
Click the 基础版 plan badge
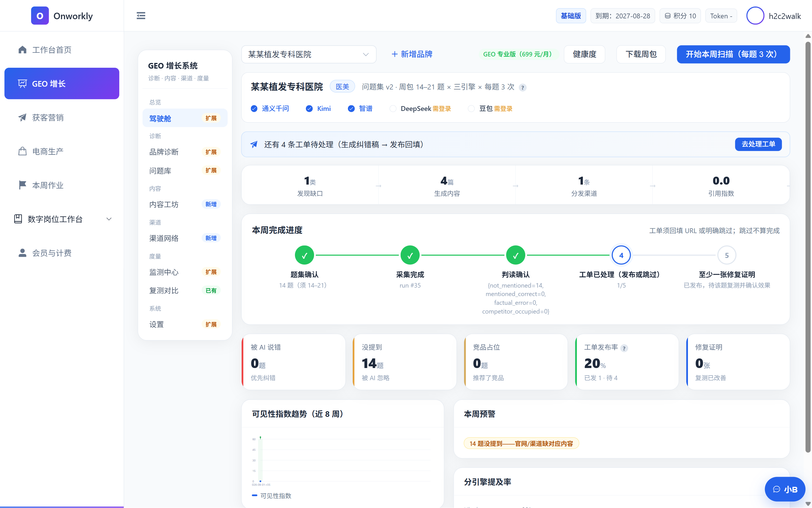point(571,16)
